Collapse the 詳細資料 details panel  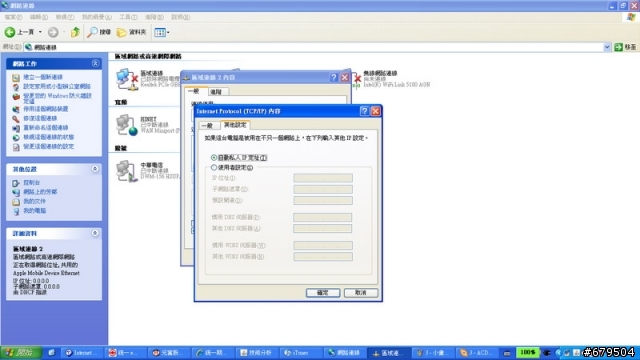95,233
